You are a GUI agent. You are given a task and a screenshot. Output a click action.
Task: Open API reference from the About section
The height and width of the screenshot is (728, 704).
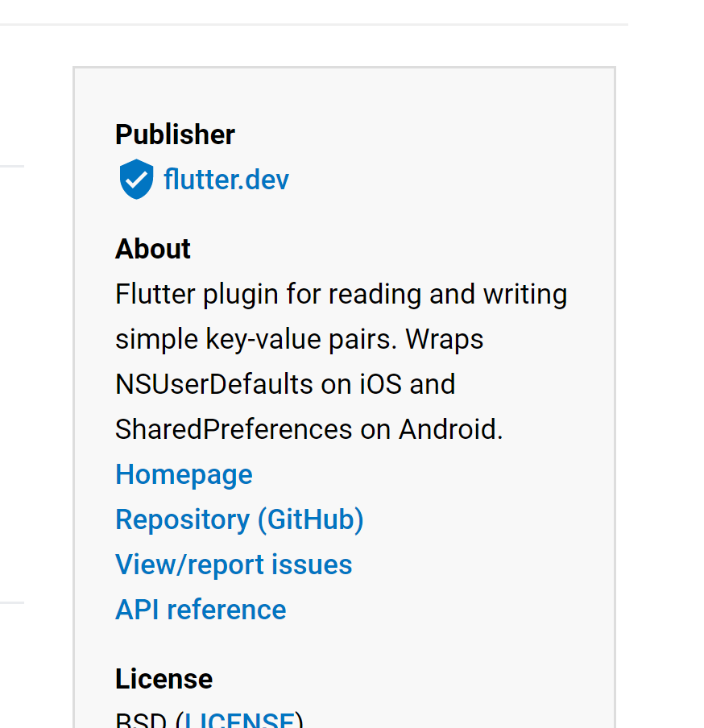(200, 609)
